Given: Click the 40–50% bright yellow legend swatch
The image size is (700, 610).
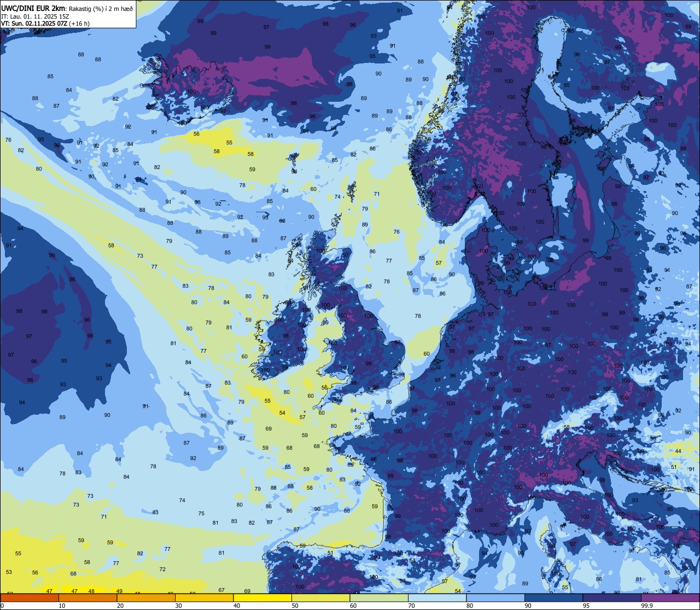Looking at the screenshot, I should pos(262,597).
